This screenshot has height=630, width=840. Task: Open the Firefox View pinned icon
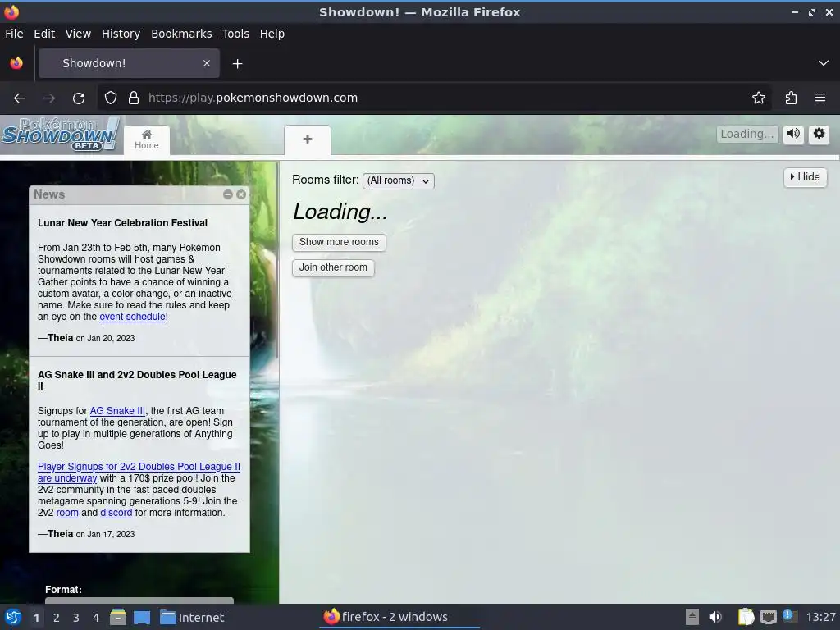(x=16, y=63)
